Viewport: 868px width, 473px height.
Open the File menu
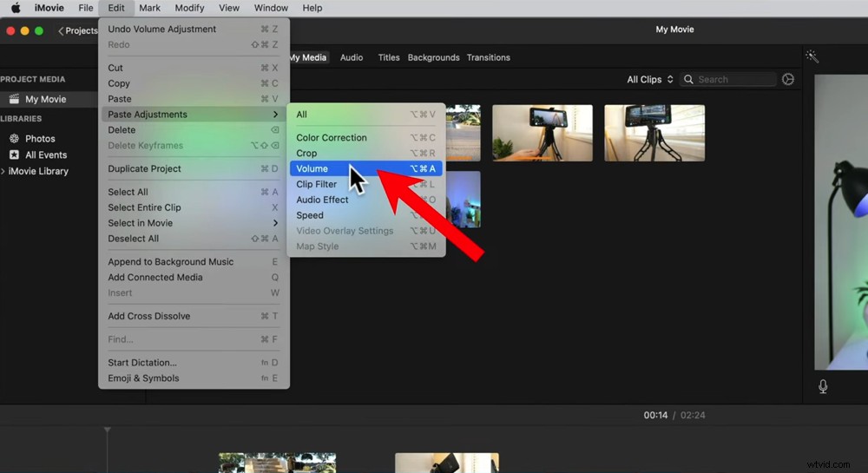coord(86,8)
